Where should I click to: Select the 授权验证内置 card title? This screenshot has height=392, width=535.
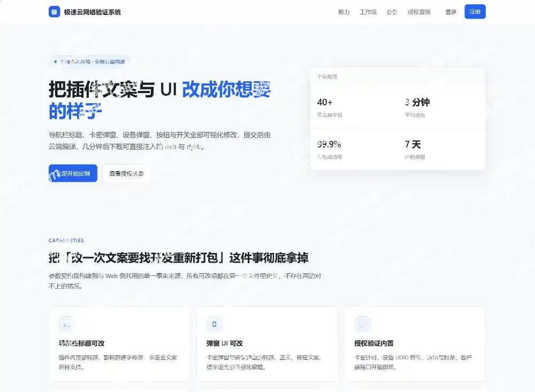[x=374, y=343]
